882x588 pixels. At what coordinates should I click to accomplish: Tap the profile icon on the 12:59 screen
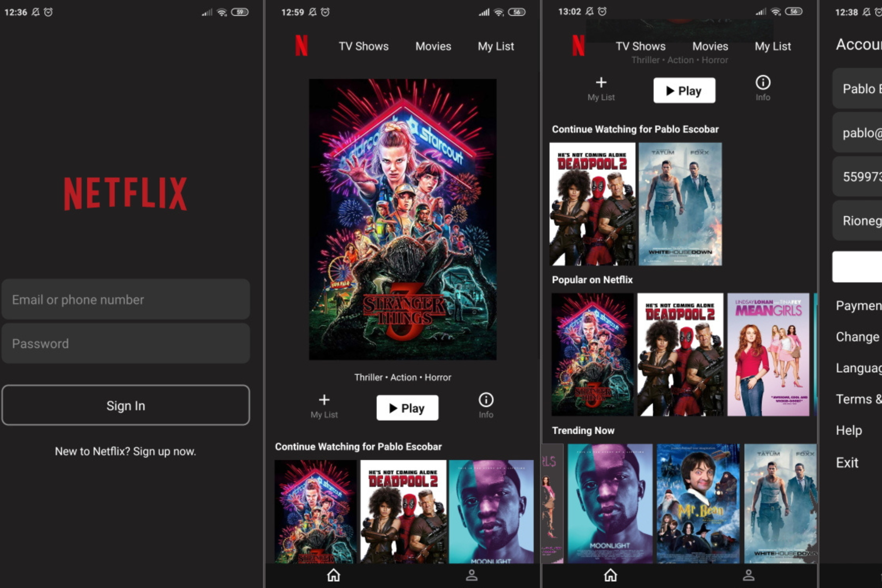[x=472, y=575]
